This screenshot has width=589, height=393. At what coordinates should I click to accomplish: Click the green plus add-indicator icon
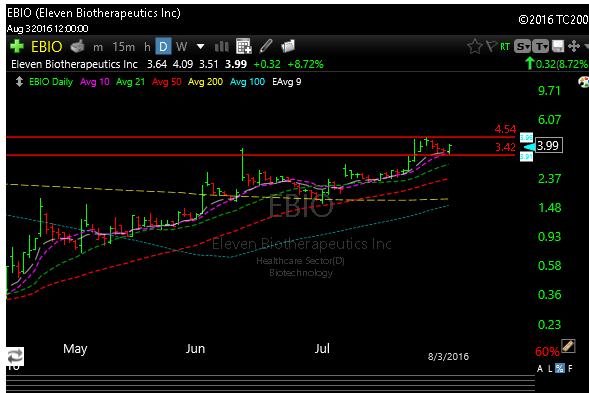(x=17, y=46)
